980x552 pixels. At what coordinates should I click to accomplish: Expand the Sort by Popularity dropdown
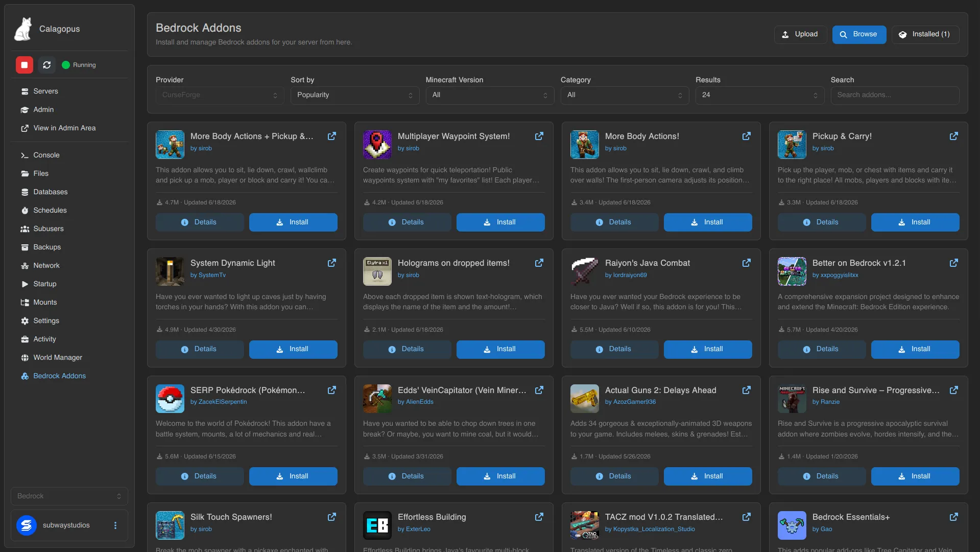point(355,95)
